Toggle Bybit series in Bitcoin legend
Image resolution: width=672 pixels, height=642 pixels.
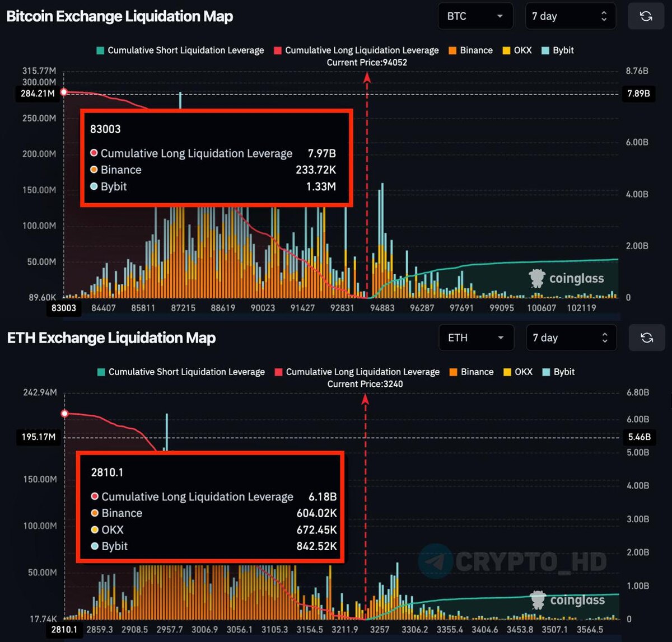(558, 50)
